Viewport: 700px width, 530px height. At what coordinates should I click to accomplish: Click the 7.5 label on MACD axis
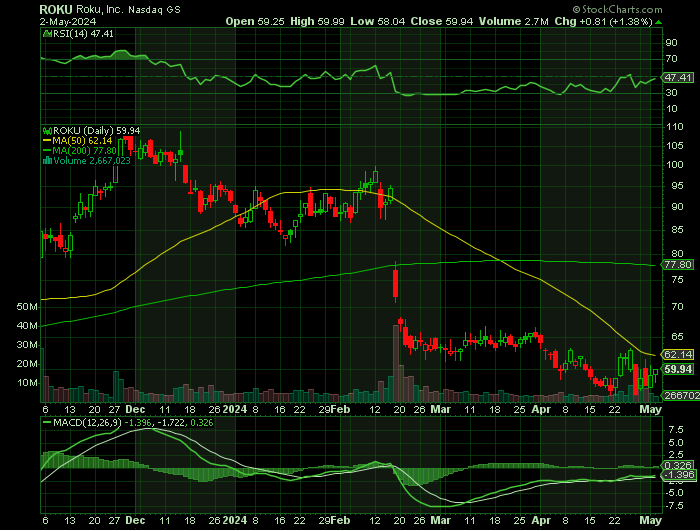[x=676, y=430]
